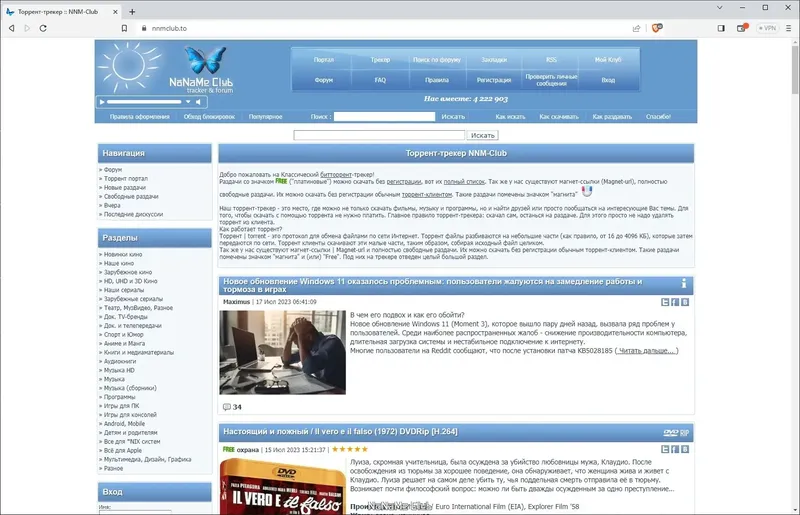
Task: Open the Трекер menu item
Action: pos(380,60)
